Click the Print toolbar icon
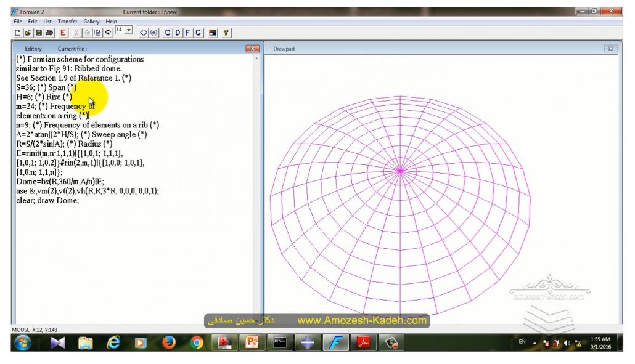 click(x=49, y=33)
